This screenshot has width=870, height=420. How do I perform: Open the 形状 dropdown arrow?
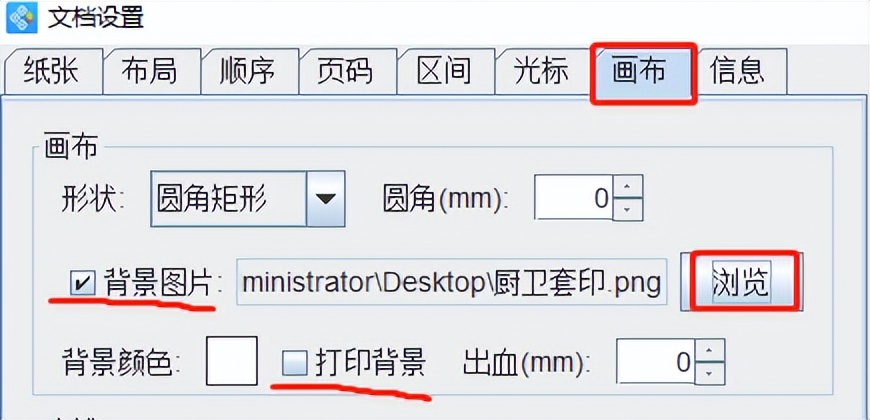[326, 199]
